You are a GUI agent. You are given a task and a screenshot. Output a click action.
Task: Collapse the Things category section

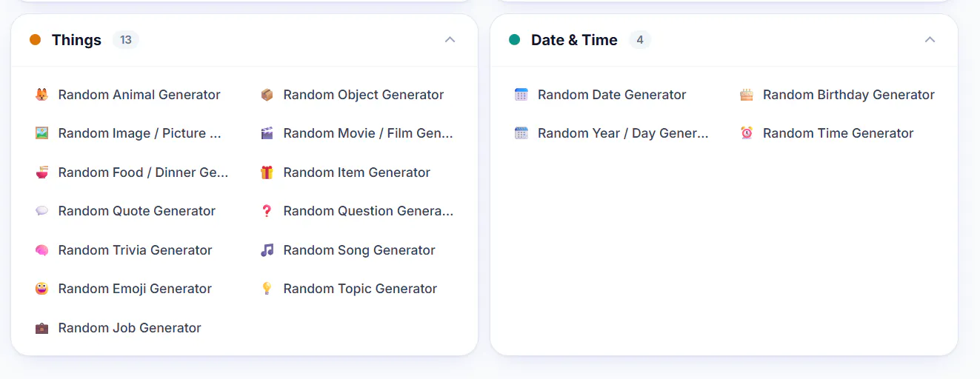450,40
